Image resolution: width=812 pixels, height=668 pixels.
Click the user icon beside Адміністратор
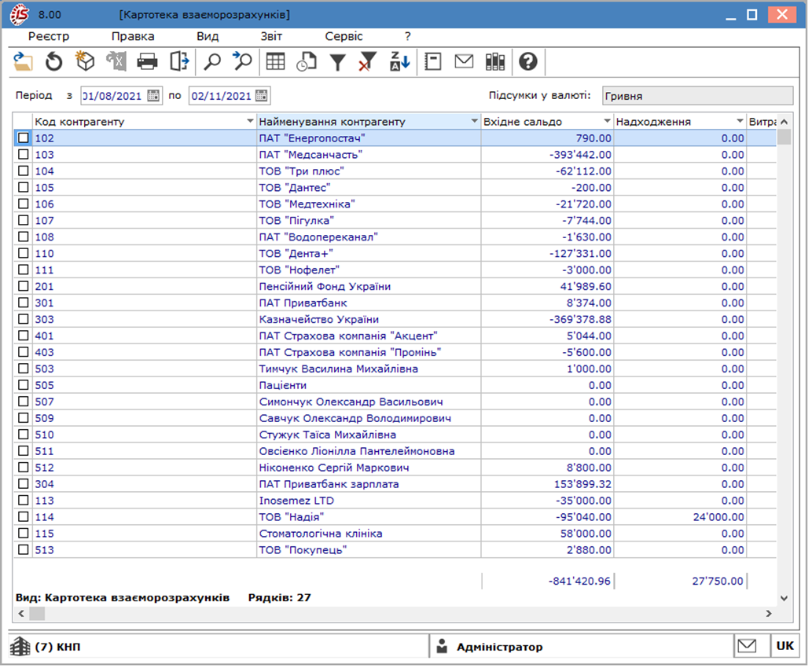(x=442, y=646)
